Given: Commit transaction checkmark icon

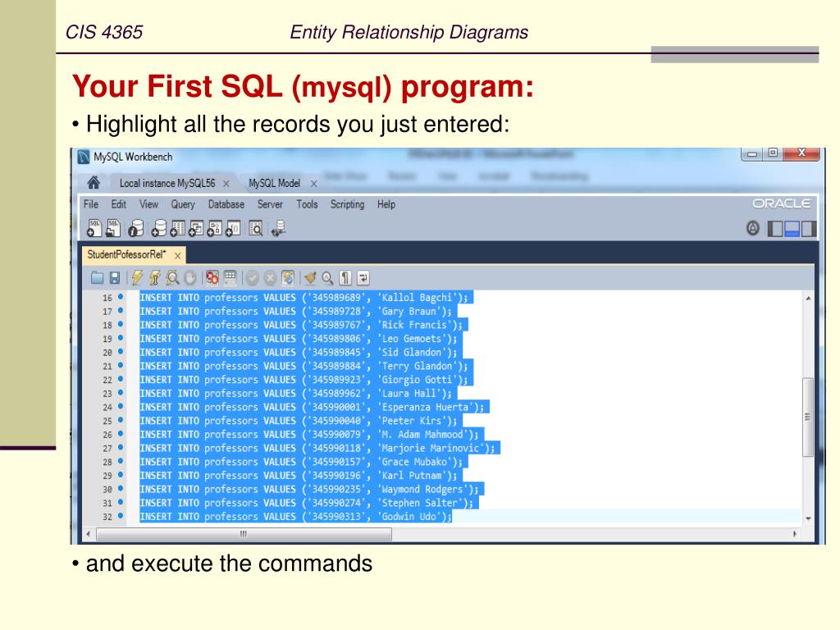Looking at the screenshot, I should pos(253,277).
